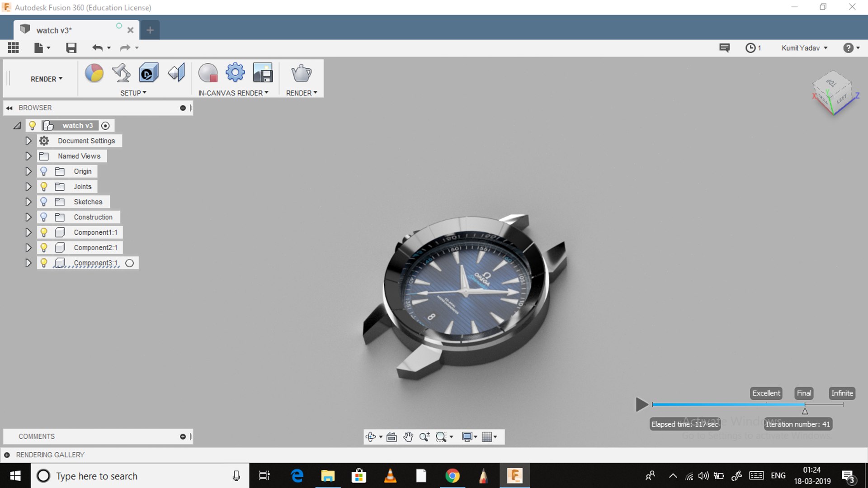Open Scene Settings (desk lamp icon)
The image size is (868, 488).
(x=121, y=73)
